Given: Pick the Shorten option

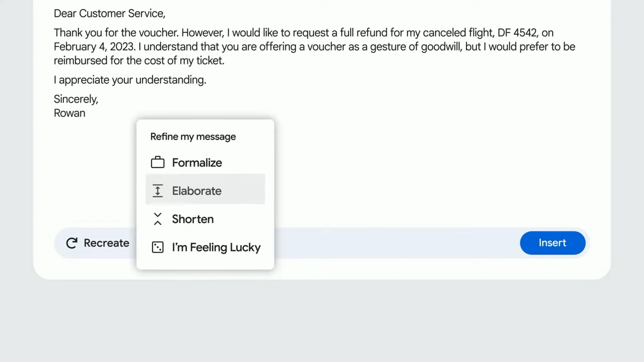Looking at the screenshot, I should click(193, 219).
